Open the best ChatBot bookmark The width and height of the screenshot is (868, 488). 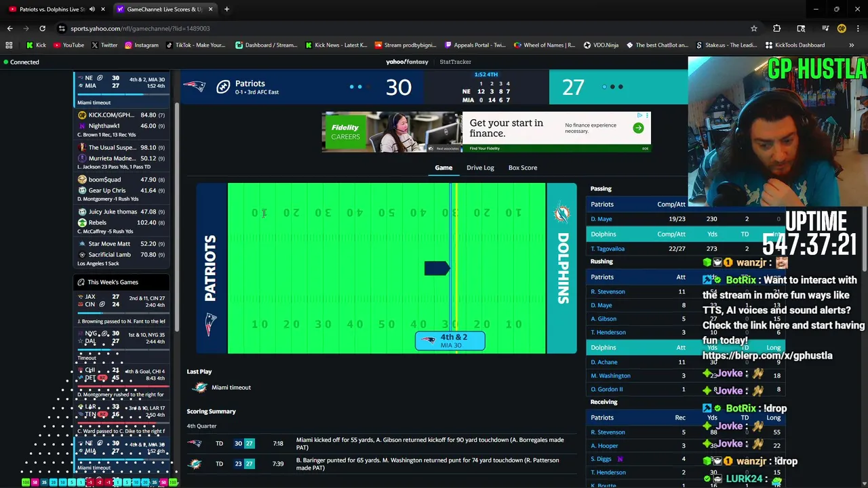pos(656,45)
